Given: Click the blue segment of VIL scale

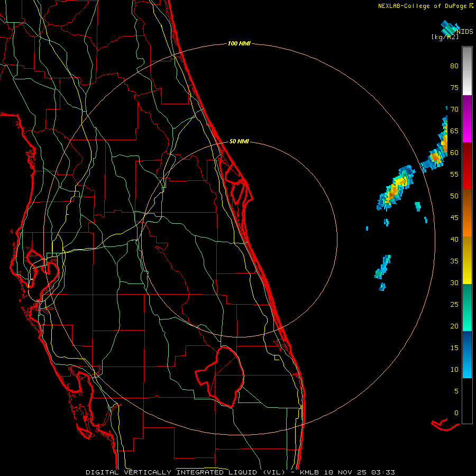Looking at the screenshot, I should point(467,354).
